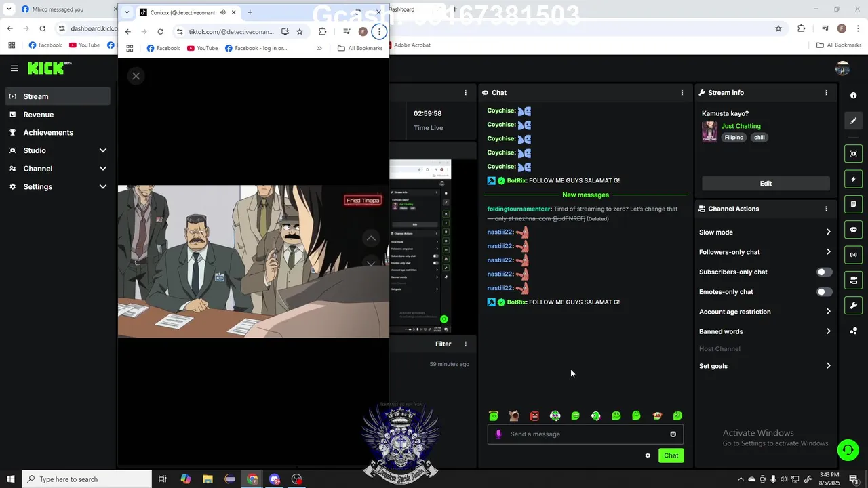The width and height of the screenshot is (868, 488).
Task: Click the Send a message input field
Action: [x=585, y=434]
